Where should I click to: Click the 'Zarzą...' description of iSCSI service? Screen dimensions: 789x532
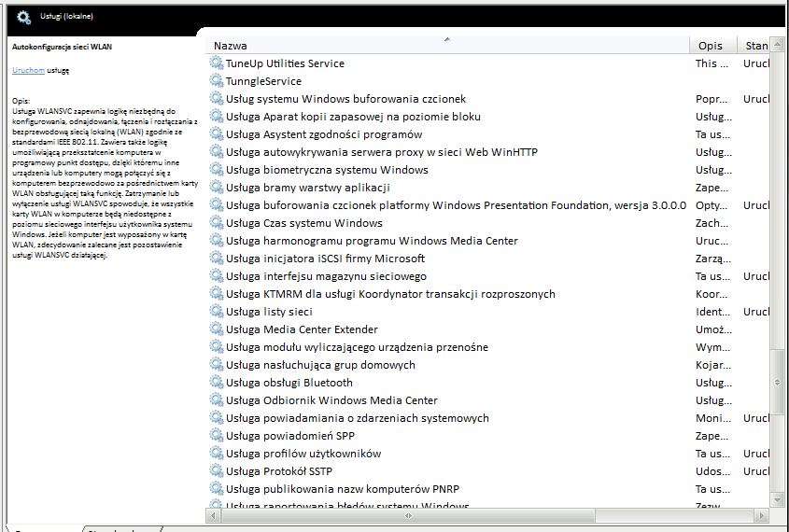click(713, 259)
